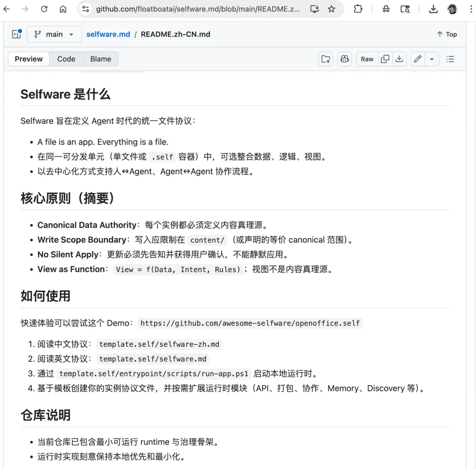Copy the raw file contents
The width and height of the screenshot is (476, 469).
(x=384, y=59)
